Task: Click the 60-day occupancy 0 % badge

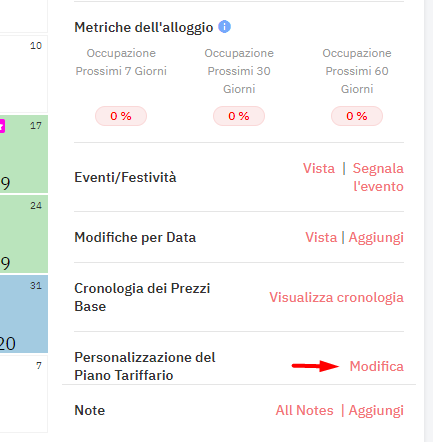Action: point(357,116)
